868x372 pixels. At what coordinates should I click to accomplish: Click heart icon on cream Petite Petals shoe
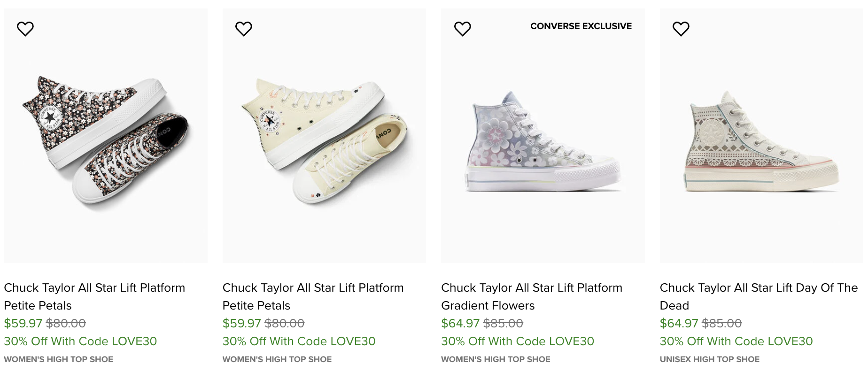(x=244, y=29)
